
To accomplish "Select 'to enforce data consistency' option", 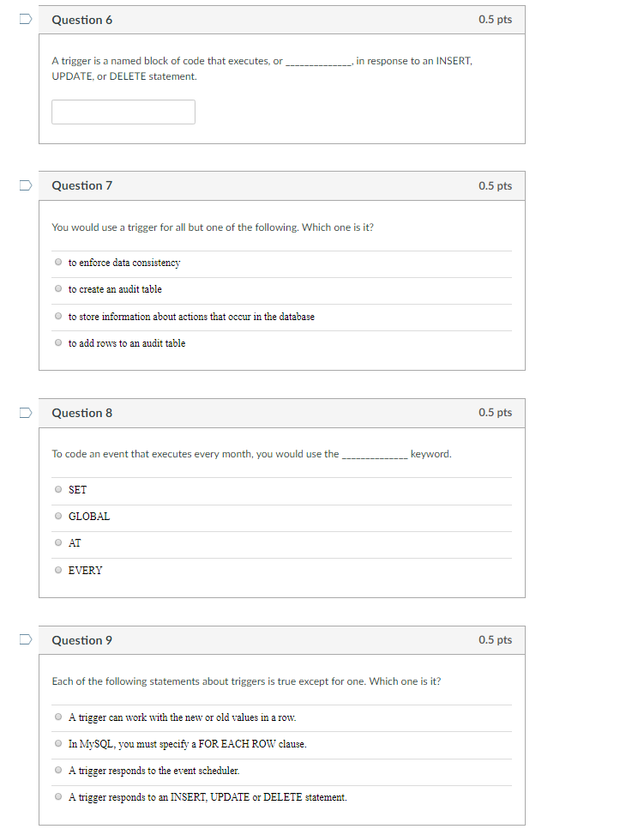I will click(57, 262).
